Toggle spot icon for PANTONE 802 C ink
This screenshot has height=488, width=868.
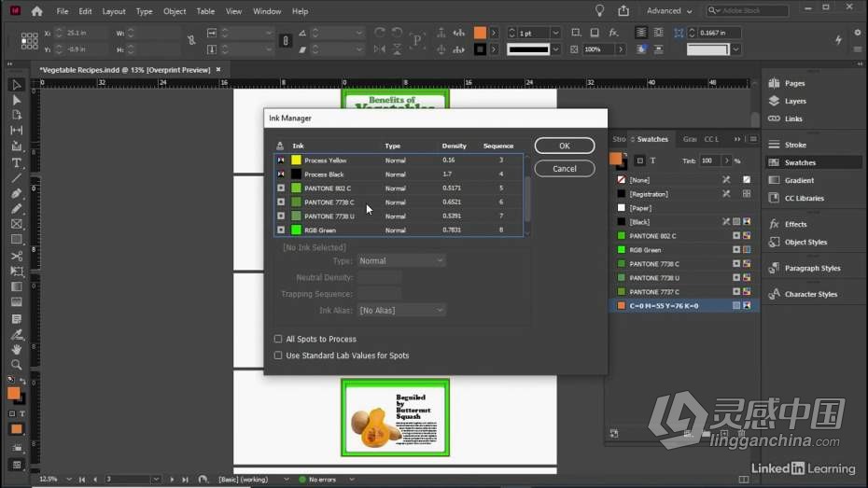(x=281, y=188)
